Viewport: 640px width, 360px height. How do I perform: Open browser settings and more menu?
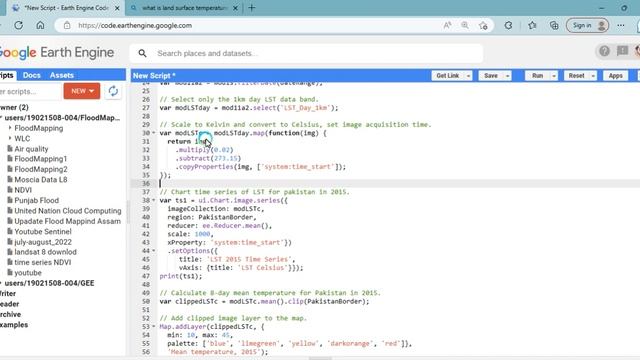(621, 25)
